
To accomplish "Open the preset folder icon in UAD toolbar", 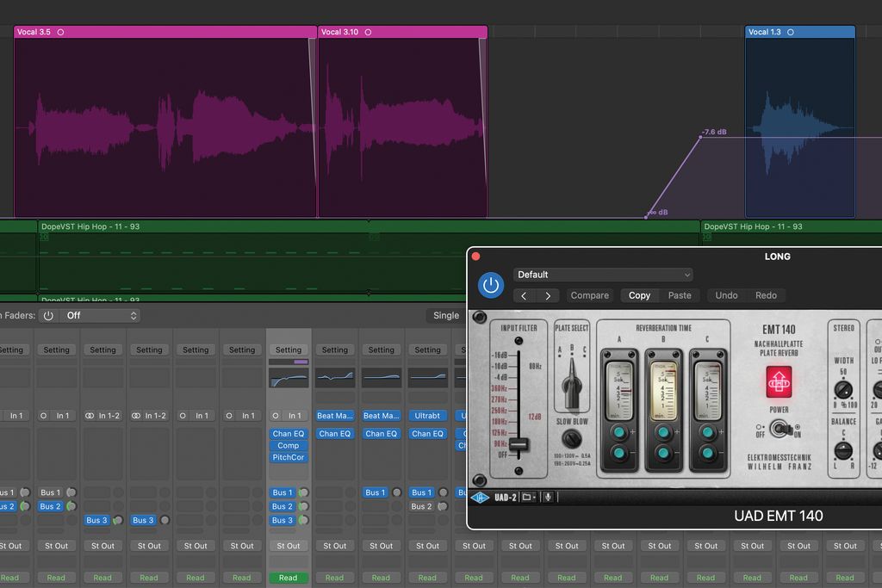I will pyautogui.click(x=526, y=495).
